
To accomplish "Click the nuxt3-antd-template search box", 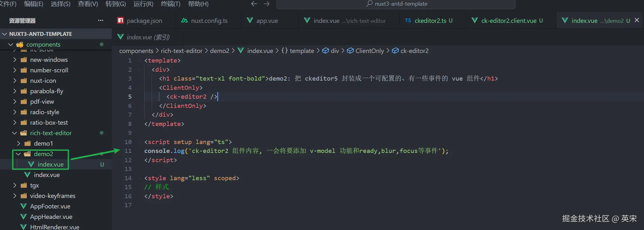I will [396, 4].
